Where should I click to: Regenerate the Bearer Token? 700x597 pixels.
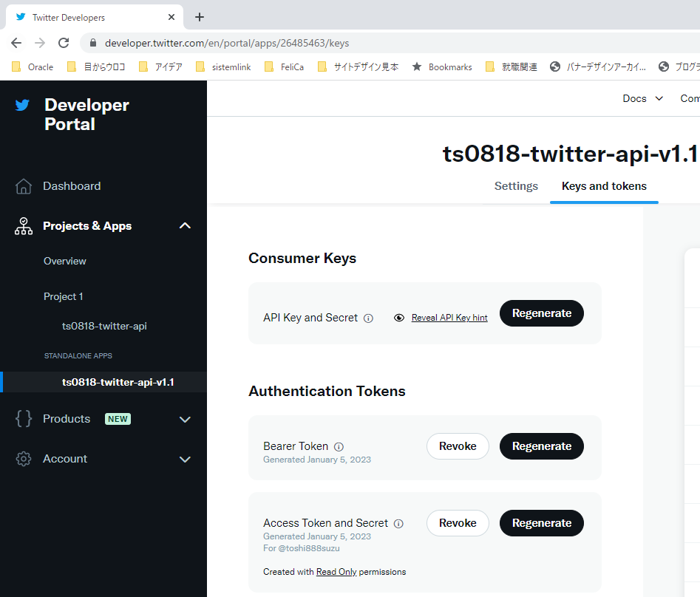click(x=541, y=446)
